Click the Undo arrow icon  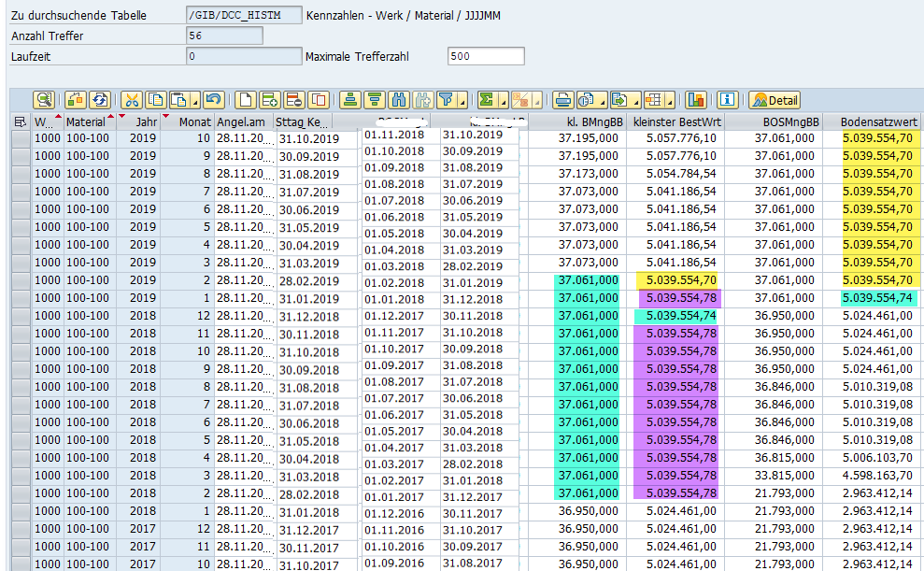(213, 100)
